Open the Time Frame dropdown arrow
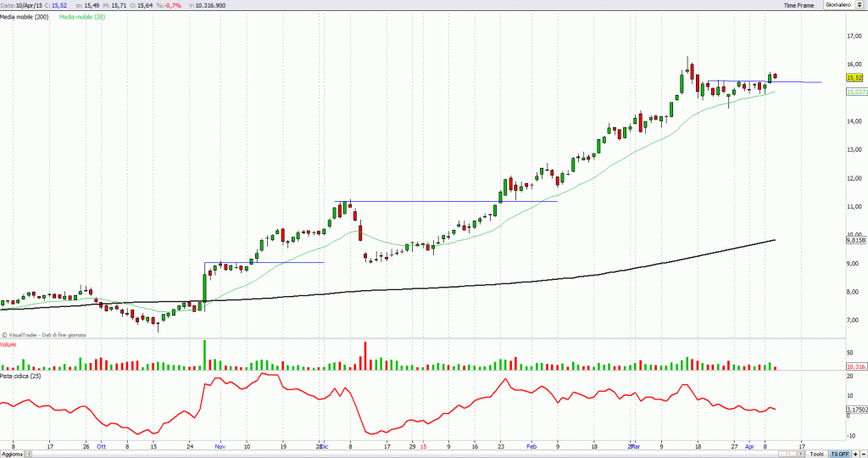This screenshot has width=868, height=458. [x=857, y=5]
